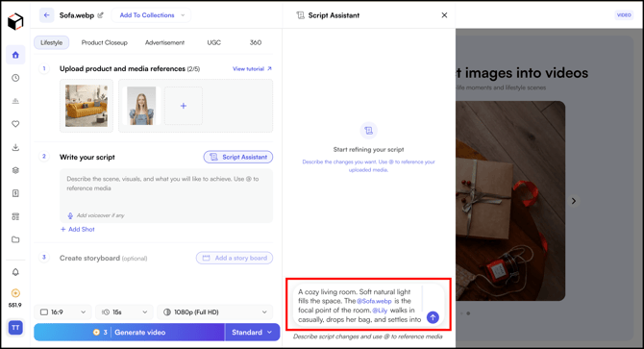
Task: Click the gift box preview image
Action: [x=510, y=201]
